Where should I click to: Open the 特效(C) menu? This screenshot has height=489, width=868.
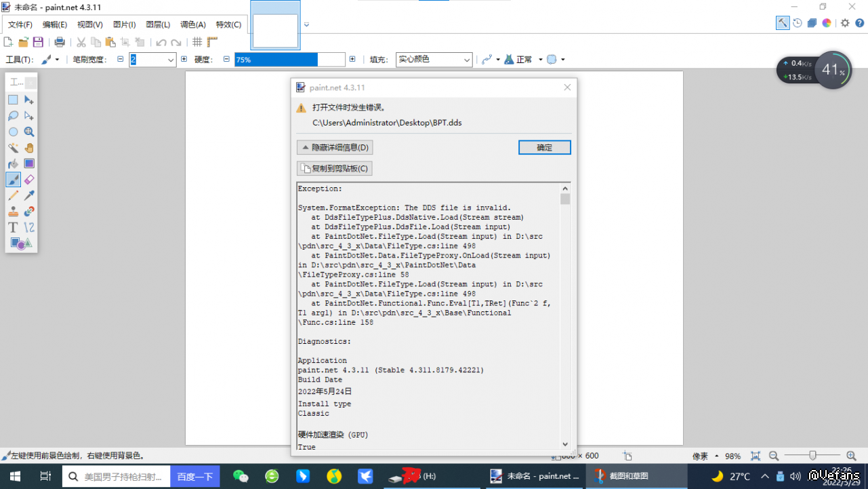click(228, 24)
